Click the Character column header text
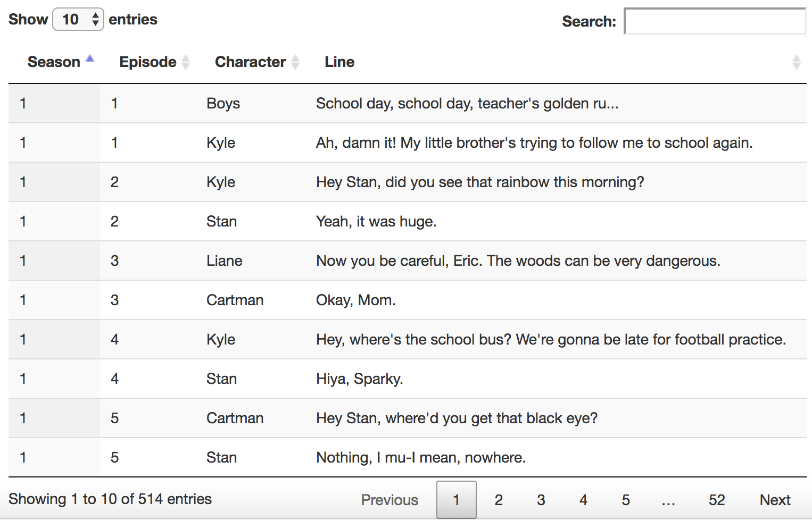Screen dimensions: 812x520 250,62
